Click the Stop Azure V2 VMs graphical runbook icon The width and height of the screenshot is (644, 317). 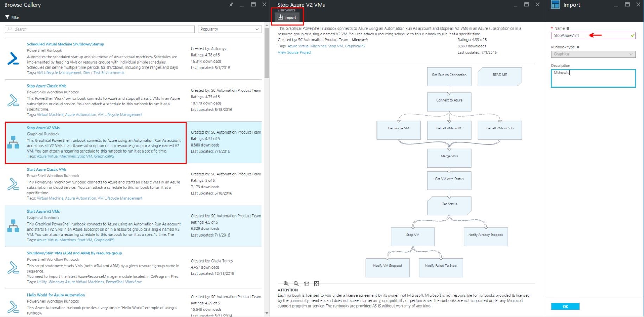tap(13, 142)
